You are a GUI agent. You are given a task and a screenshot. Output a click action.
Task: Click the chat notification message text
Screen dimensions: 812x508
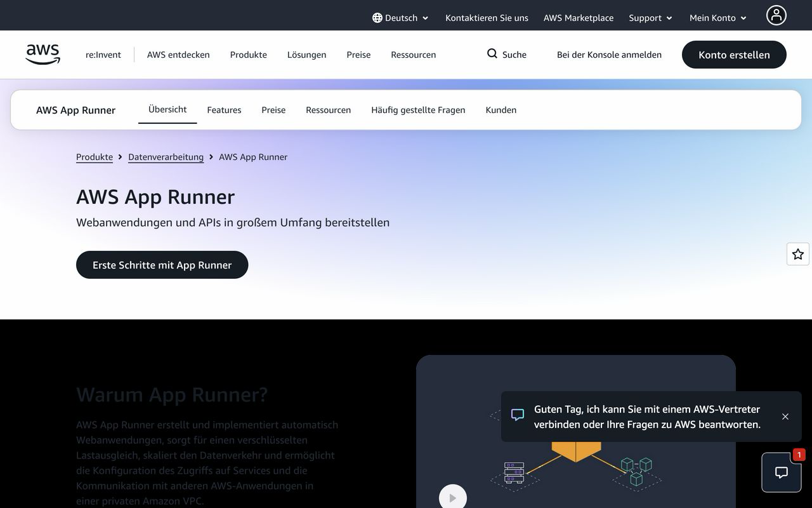click(x=647, y=417)
